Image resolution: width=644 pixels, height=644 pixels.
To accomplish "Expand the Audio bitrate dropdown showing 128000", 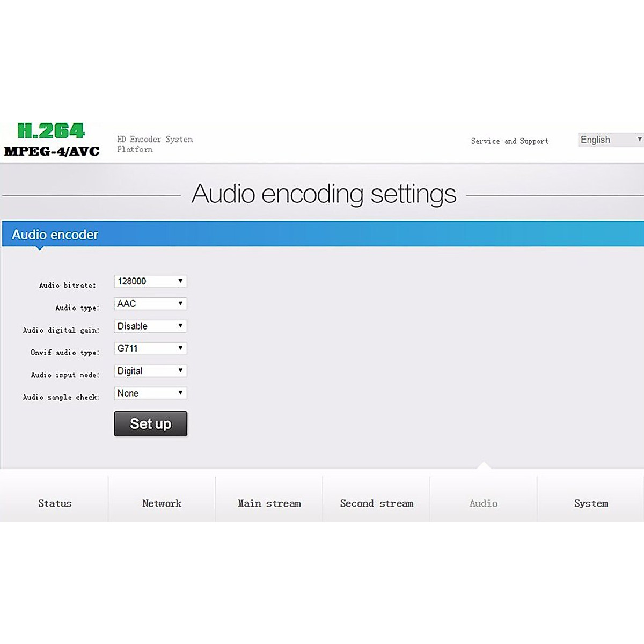I will point(150,281).
